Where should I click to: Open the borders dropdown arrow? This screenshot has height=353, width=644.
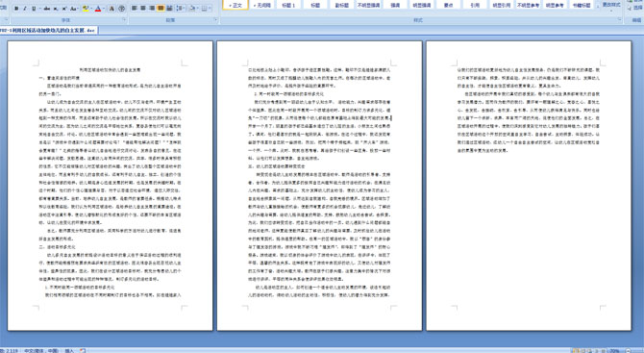(210, 9)
